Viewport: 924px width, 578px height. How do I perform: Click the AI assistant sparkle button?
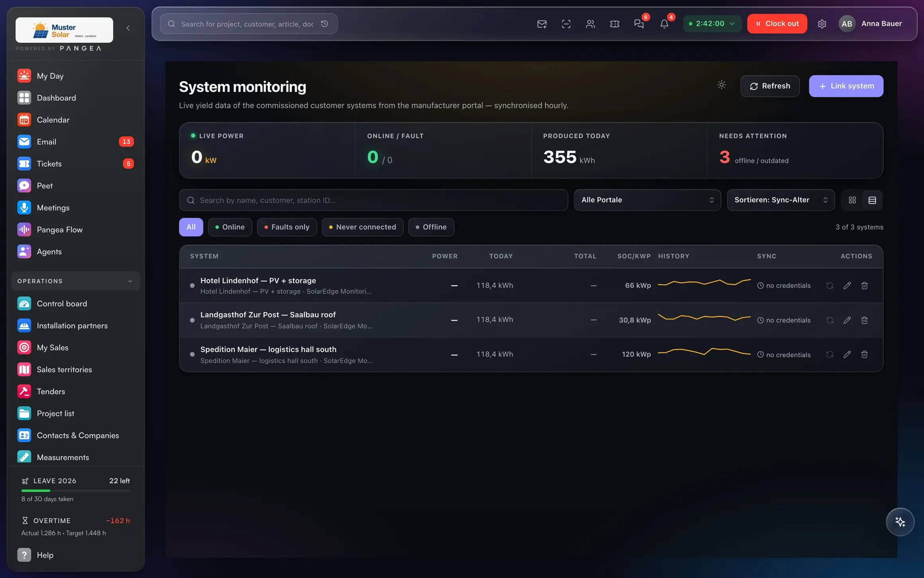pyautogui.click(x=900, y=522)
